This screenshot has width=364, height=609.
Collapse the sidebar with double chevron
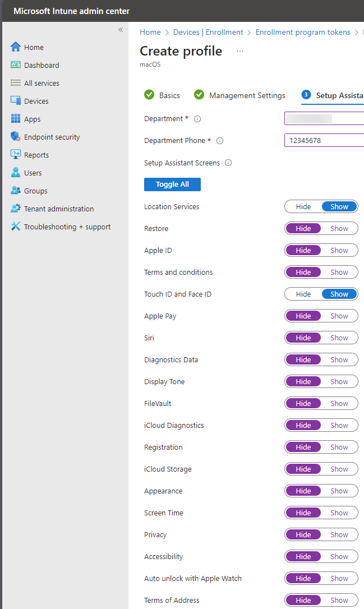coord(121,30)
